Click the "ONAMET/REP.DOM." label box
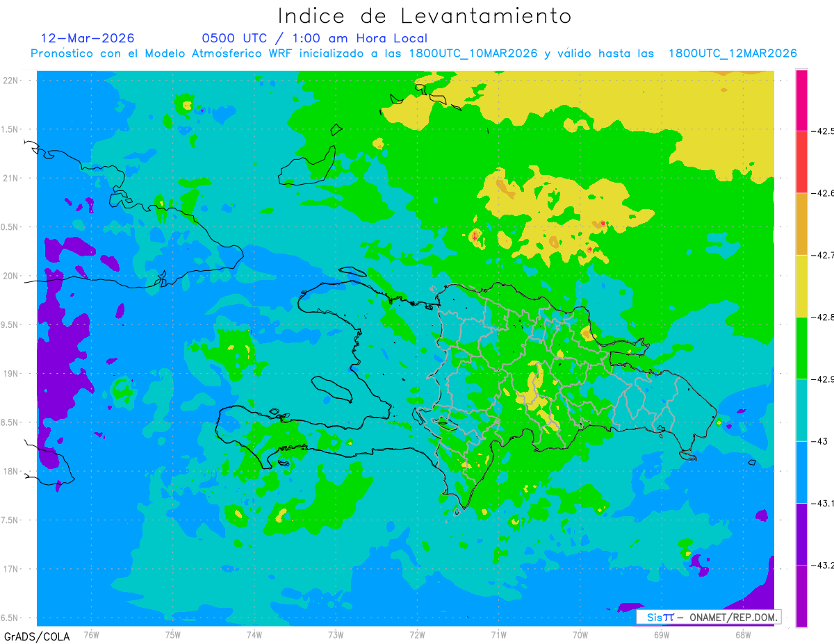This screenshot has height=644, width=834. (x=708, y=617)
